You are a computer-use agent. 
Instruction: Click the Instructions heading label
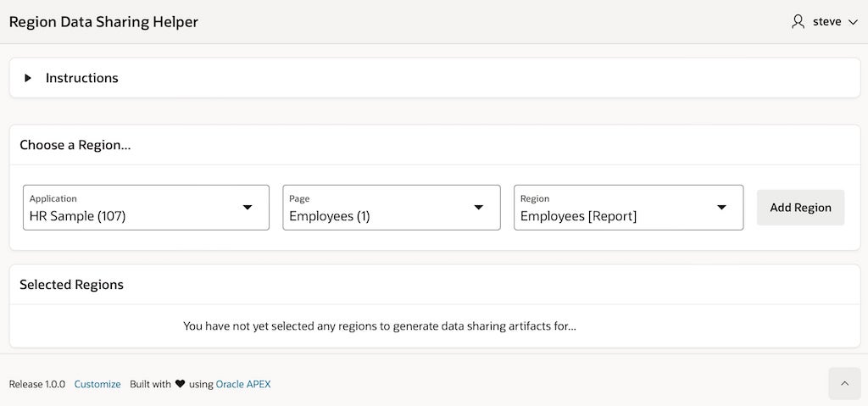tap(82, 78)
